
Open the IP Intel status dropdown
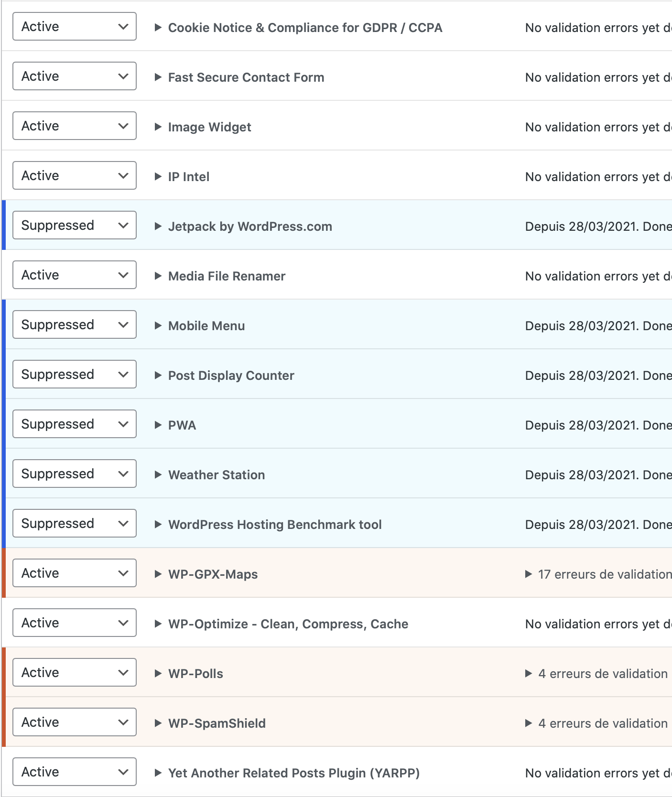click(75, 175)
